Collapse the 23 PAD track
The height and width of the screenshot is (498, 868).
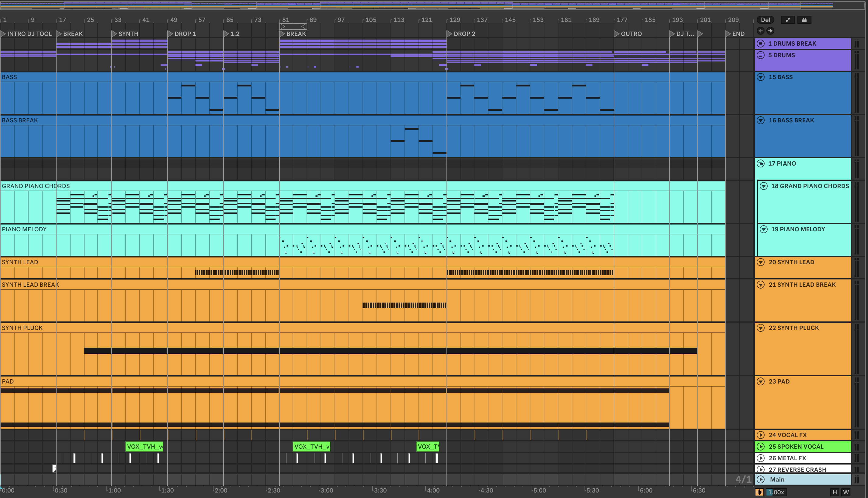(x=760, y=381)
